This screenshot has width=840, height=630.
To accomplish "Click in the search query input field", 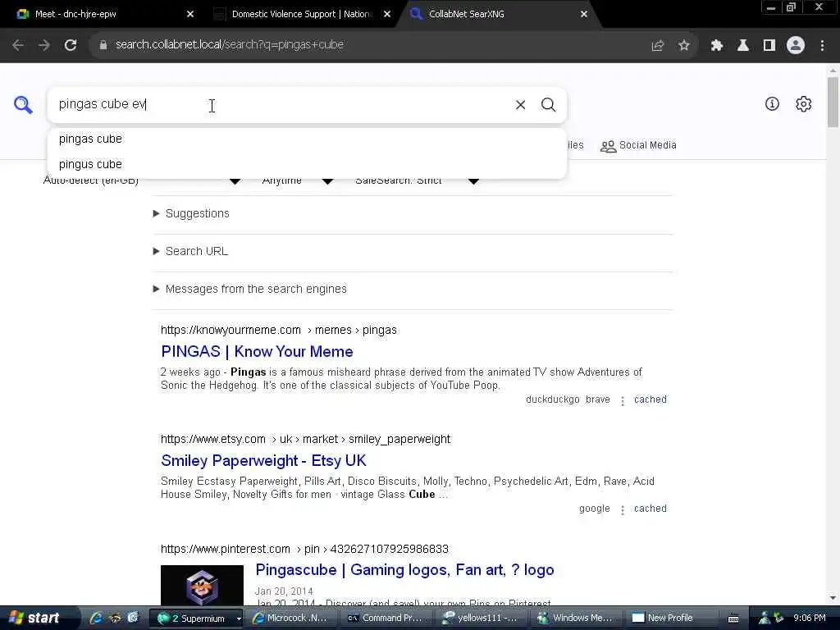I will tap(279, 104).
